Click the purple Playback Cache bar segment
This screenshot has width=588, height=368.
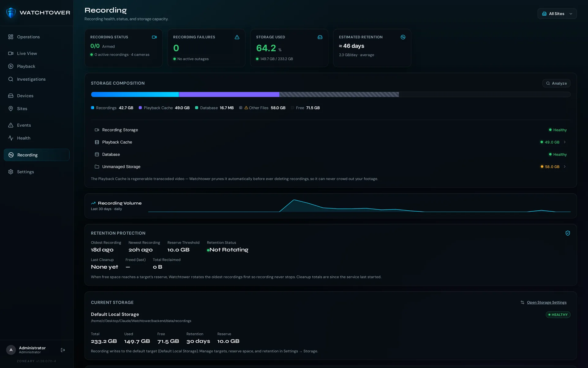coord(229,94)
